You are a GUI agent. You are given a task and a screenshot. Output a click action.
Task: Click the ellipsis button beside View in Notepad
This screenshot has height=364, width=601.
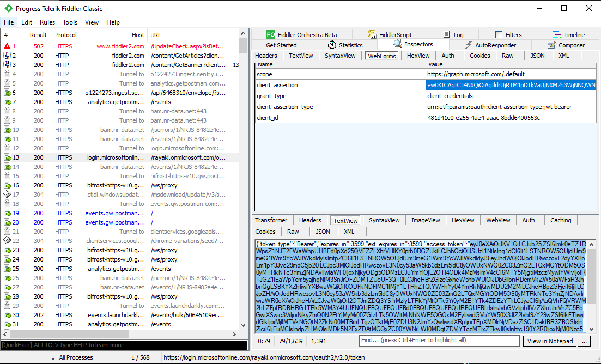[x=584, y=341]
